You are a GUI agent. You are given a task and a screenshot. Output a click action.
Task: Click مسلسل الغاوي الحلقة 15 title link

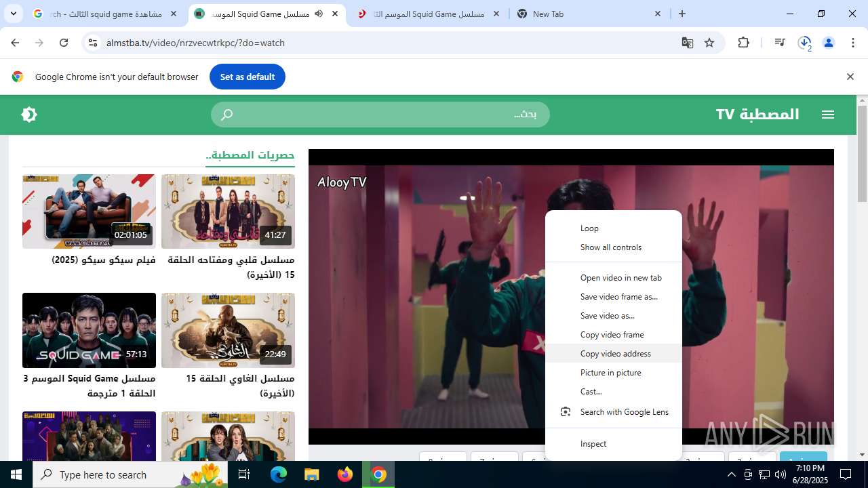(240, 386)
